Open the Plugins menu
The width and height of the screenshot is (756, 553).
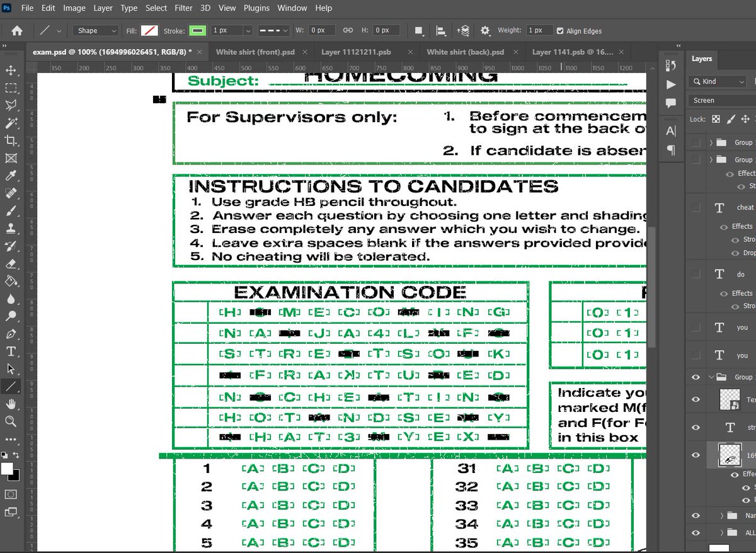tap(256, 8)
